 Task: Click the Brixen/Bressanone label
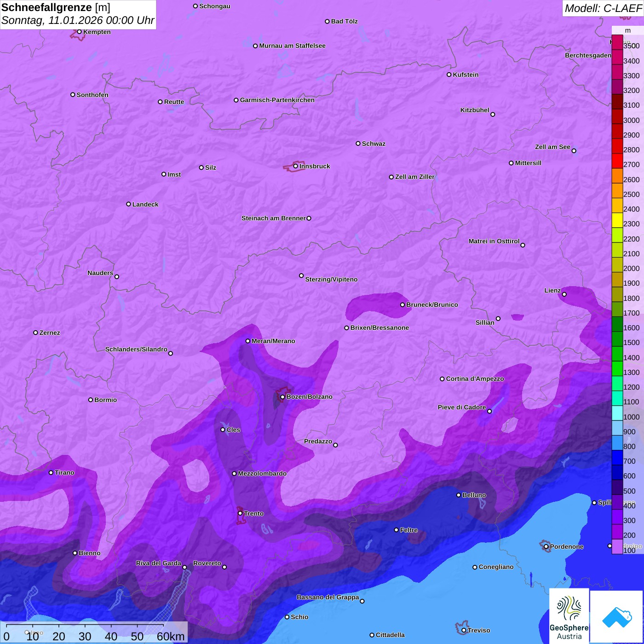pos(379,328)
